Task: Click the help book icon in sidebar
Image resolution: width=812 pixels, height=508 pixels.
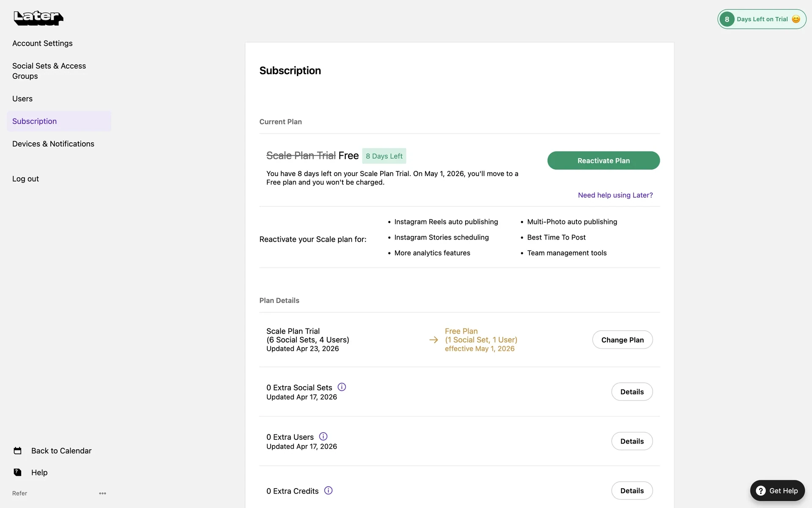Action: pos(17,472)
